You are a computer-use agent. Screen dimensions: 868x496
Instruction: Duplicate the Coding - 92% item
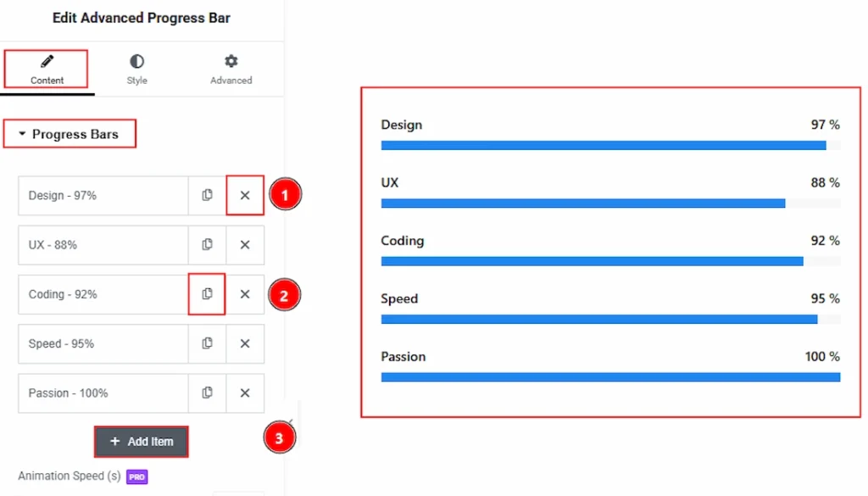[207, 294]
